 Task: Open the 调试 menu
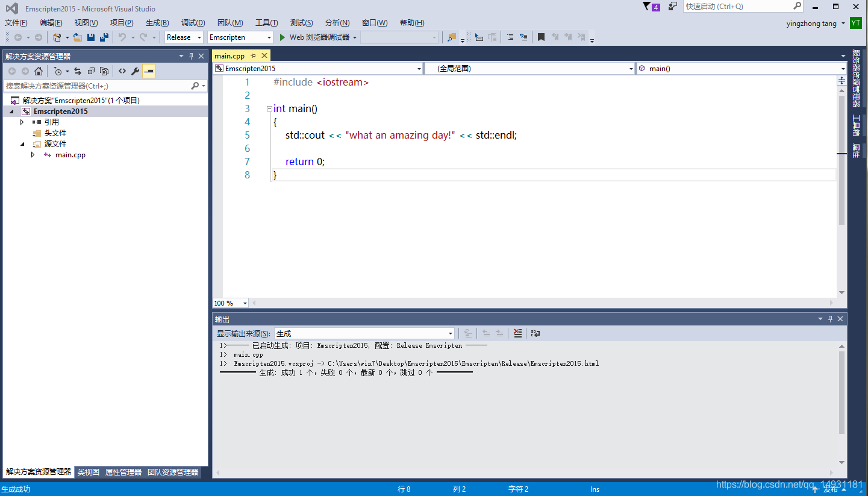pyautogui.click(x=193, y=23)
